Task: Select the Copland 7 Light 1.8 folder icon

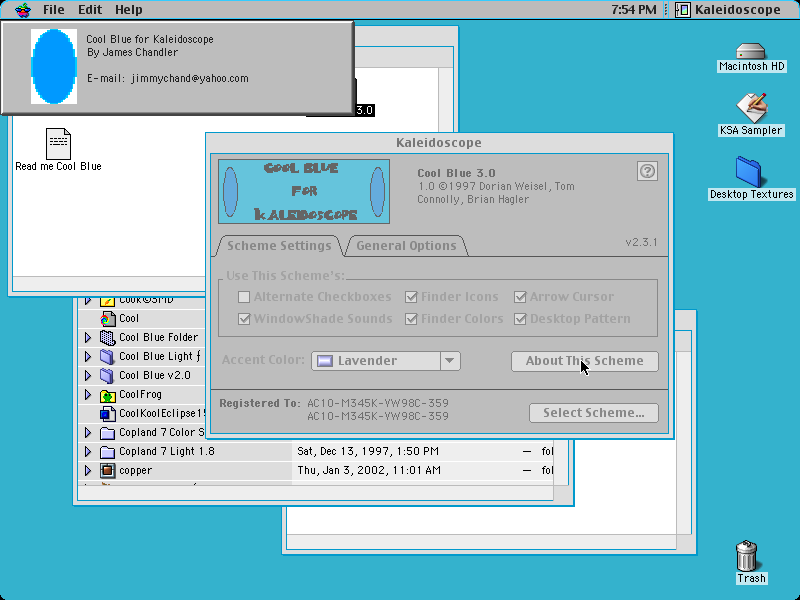Action: coord(107,452)
